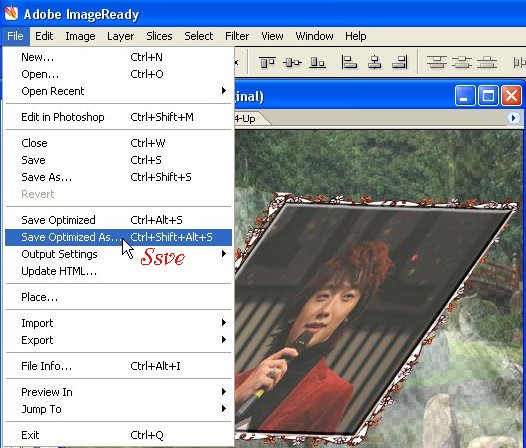The height and width of the screenshot is (448, 526).
Task: Click the distribute top edges icon
Action: click(436, 62)
